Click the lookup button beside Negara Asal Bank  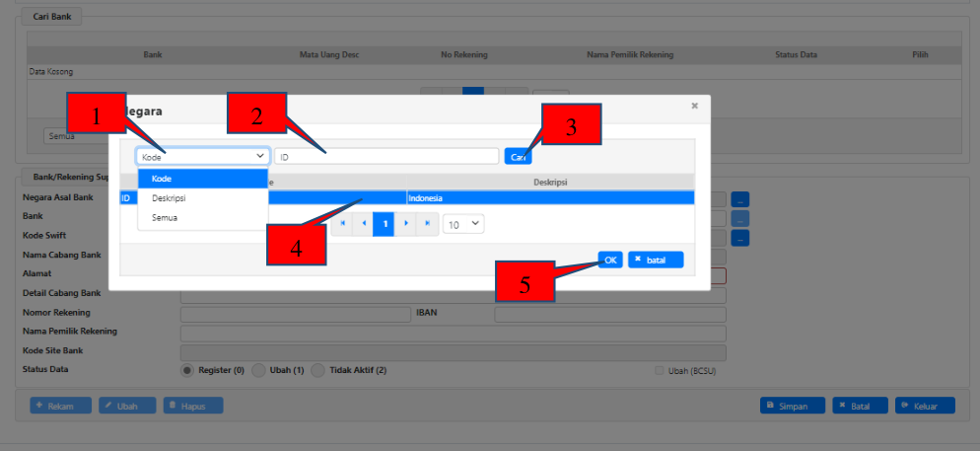click(x=739, y=199)
